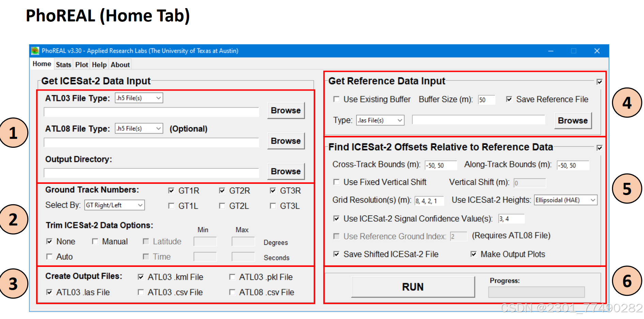The height and width of the screenshot is (319, 644).
Task: Enable Use Fixed Vertical Shift
Action: [336, 182]
